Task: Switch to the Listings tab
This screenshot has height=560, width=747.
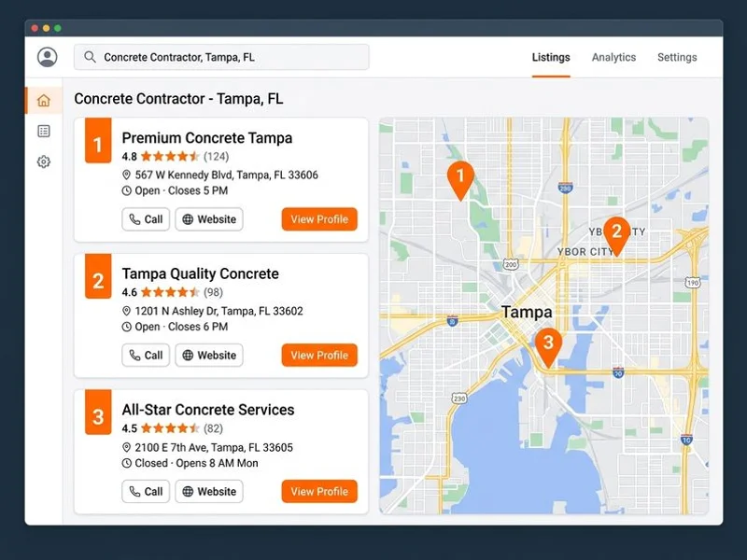Action: pos(551,57)
